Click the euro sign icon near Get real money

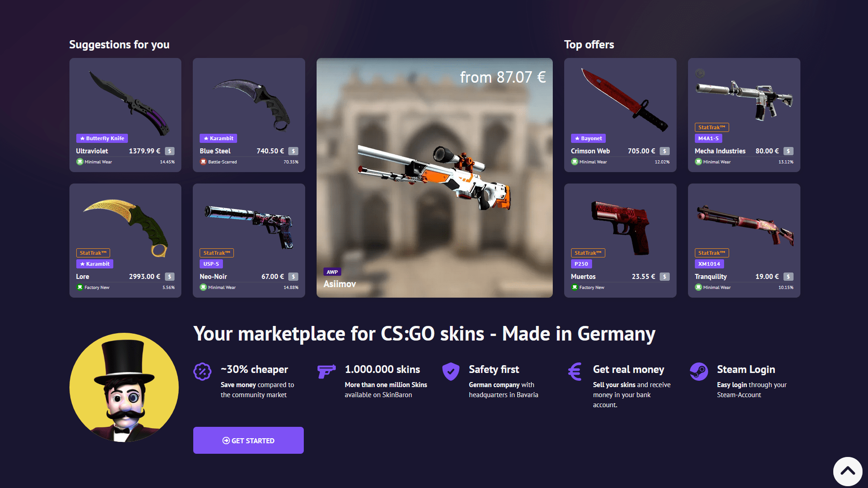click(575, 372)
